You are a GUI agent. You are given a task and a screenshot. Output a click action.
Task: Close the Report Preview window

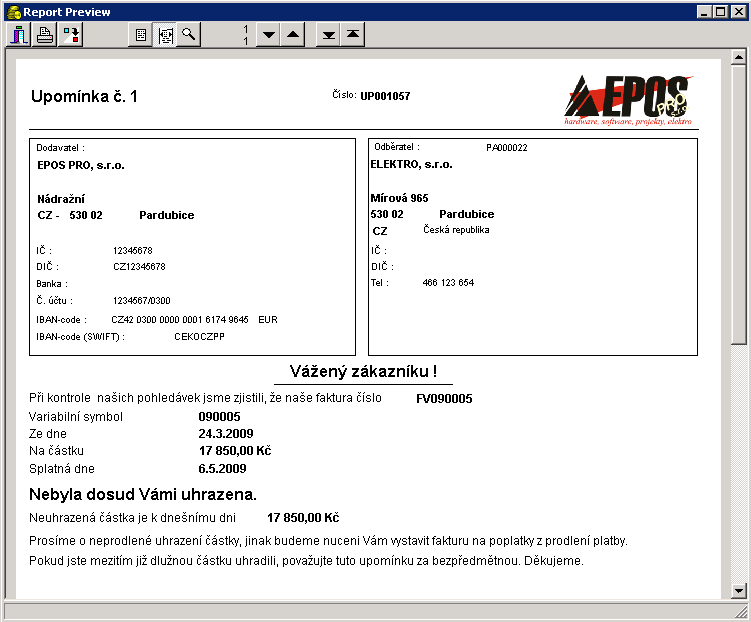click(737, 12)
